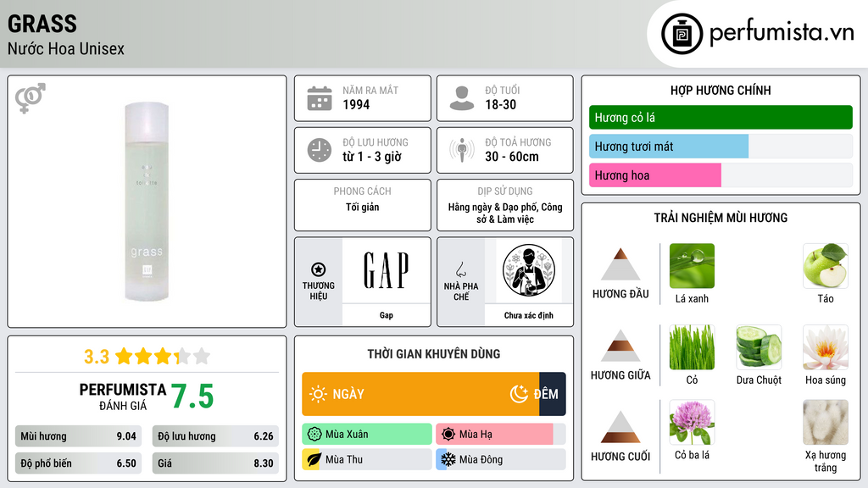Click the perfumer illustration for Chưa xác định
Image resolution: width=868 pixels, height=488 pixels.
point(529,270)
